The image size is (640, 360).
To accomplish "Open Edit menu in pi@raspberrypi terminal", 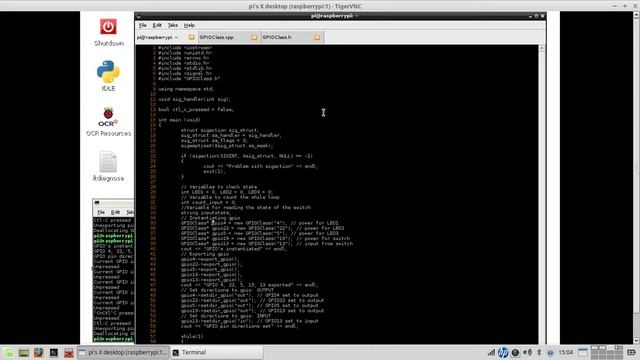I will [157, 25].
